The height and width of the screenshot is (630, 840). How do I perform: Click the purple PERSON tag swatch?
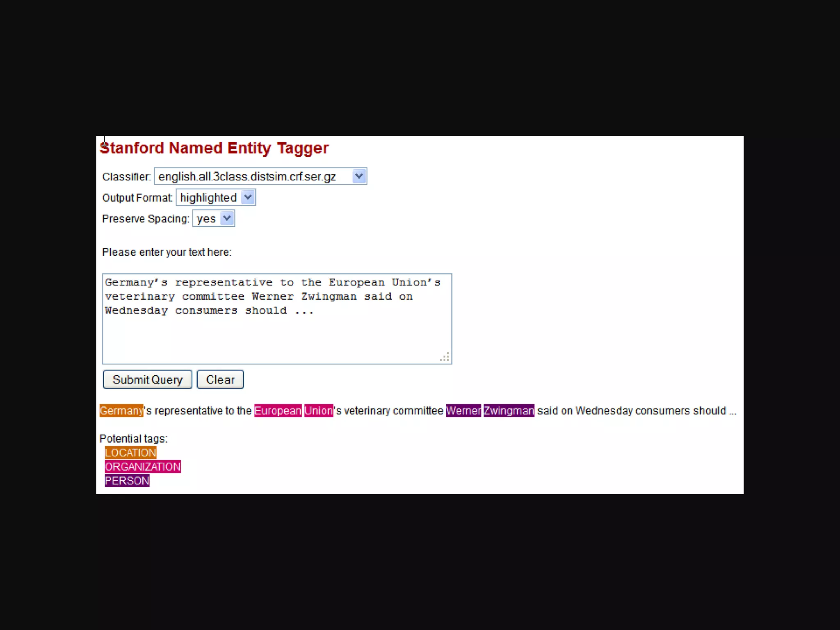(x=127, y=481)
